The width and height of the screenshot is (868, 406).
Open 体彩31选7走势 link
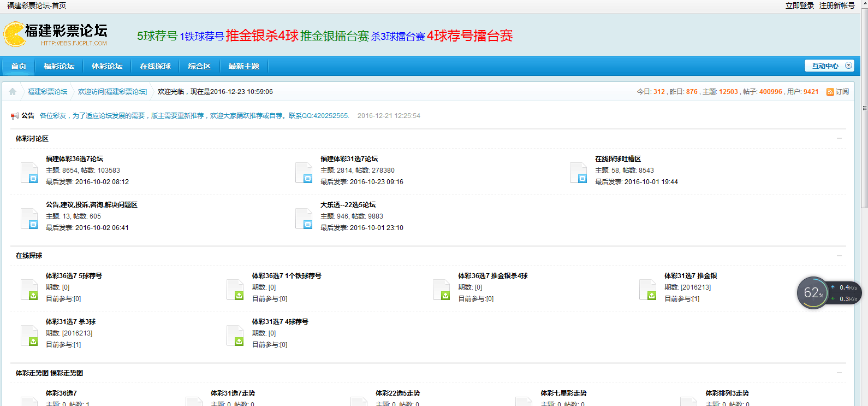pos(233,393)
